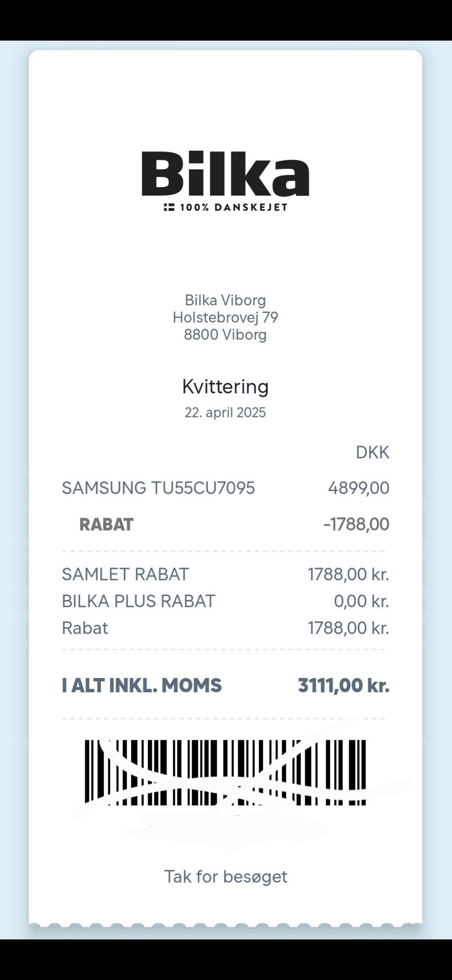This screenshot has width=452, height=980.
Task: Click the -1788,00 discount amount
Action: coord(356,524)
